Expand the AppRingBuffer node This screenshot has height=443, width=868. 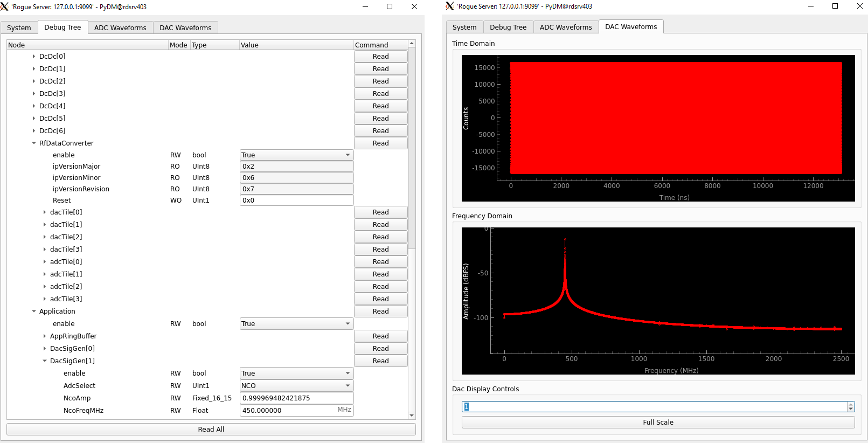[x=45, y=336]
